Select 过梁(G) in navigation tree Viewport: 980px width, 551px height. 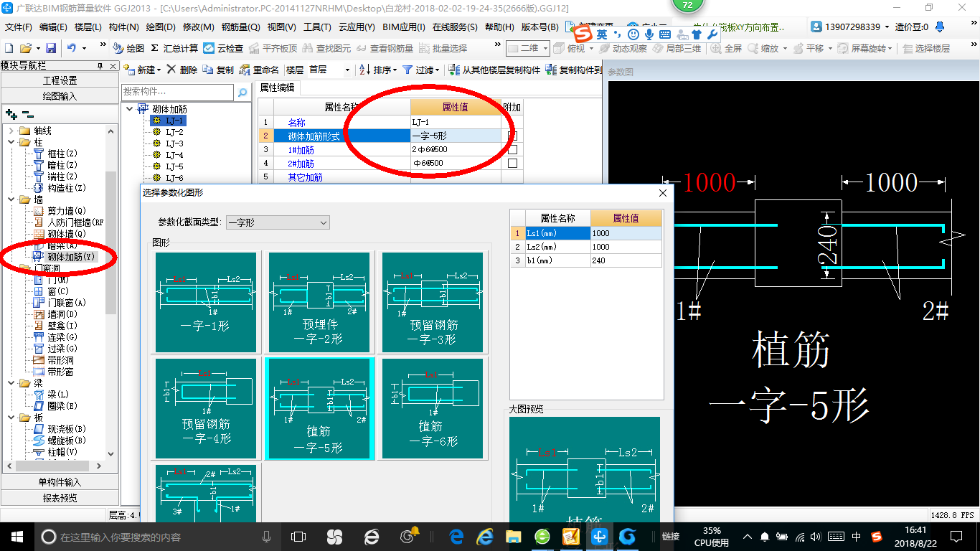pos(56,349)
